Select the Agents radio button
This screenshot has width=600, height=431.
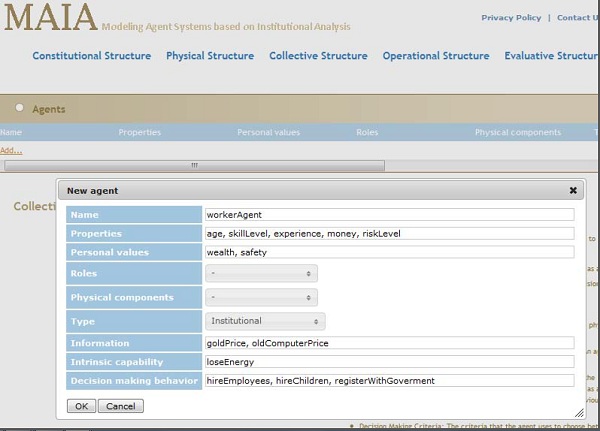tap(20, 108)
